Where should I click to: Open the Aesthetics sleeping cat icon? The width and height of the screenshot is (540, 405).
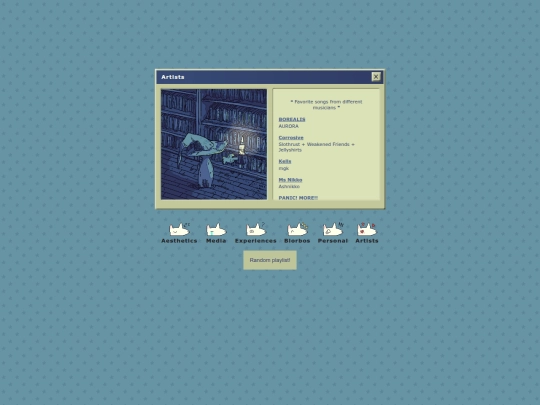[179, 230]
